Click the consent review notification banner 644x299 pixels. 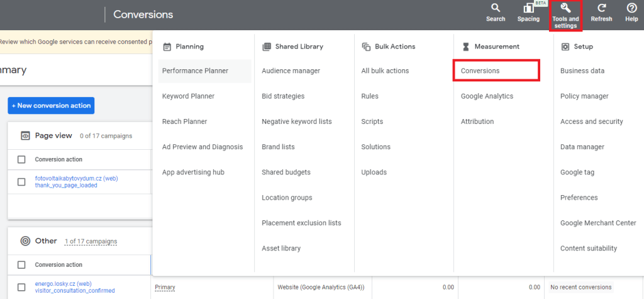pyautogui.click(x=76, y=42)
